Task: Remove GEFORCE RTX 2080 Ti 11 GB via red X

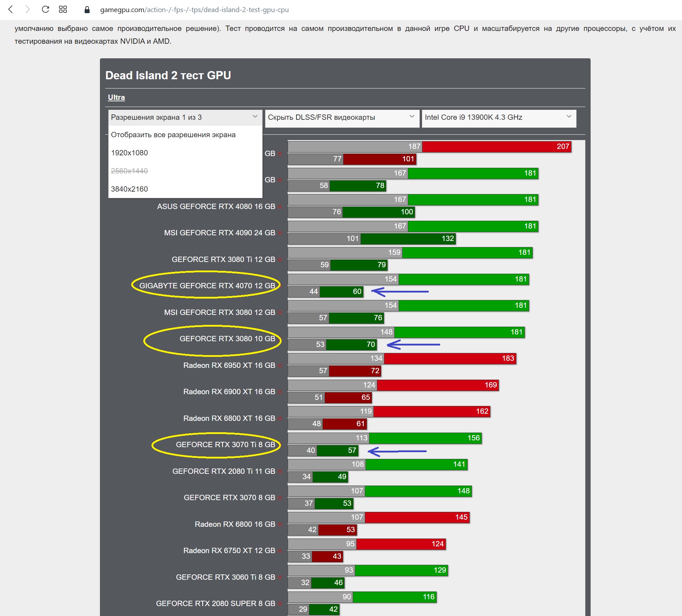Action: coord(280,471)
